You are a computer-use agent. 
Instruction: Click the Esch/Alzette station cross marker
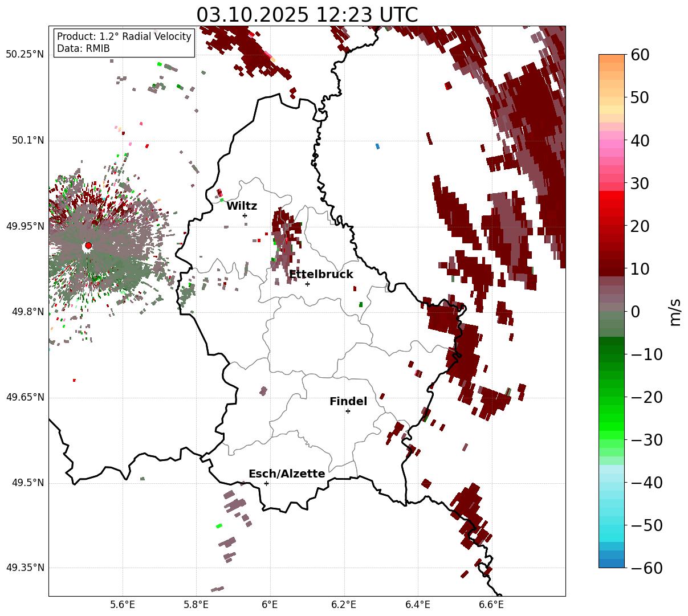(x=266, y=483)
